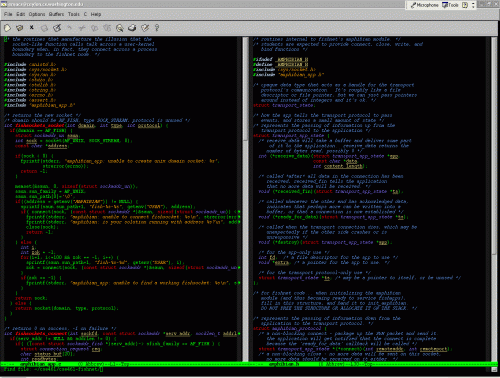Click the grayed-out Save buffer icon

click(x=44, y=28)
